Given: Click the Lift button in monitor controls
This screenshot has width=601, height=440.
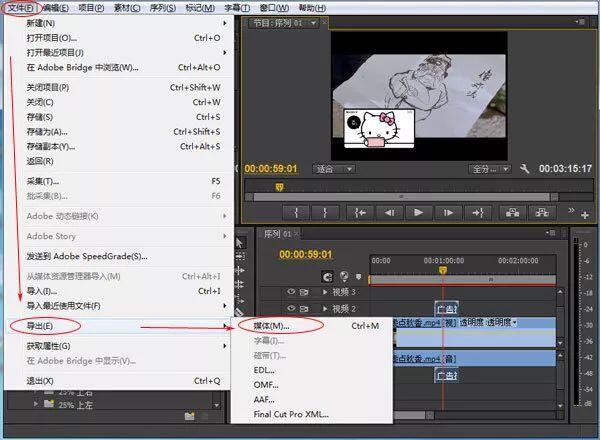Looking at the screenshot, I should (512, 212).
